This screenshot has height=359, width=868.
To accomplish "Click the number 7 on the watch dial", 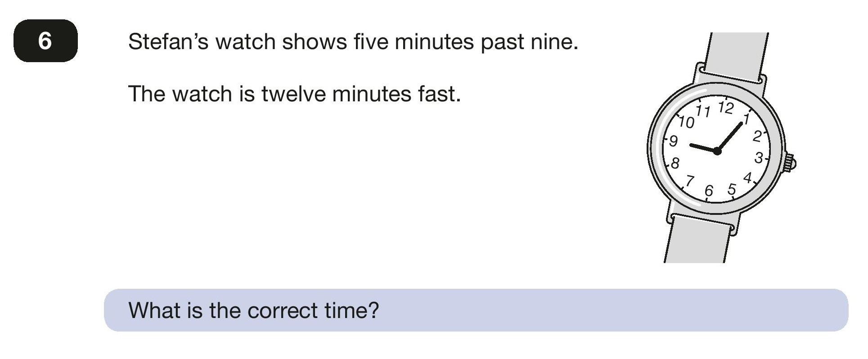I will tap(689, 181).
